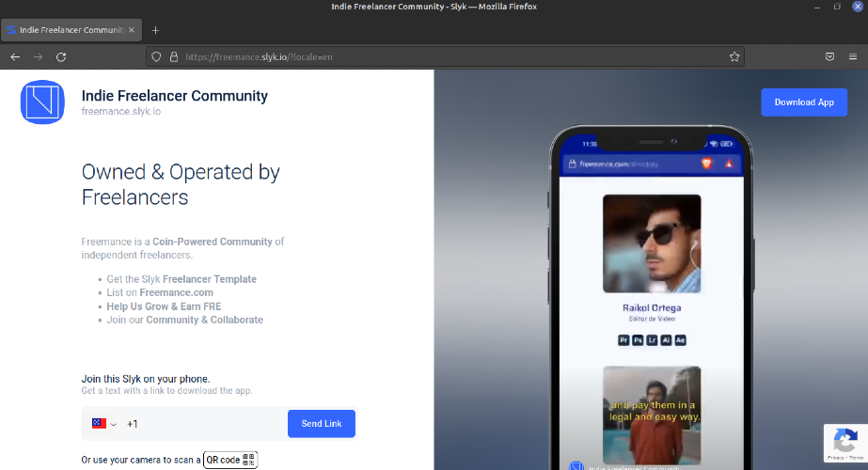Bookmark this page with the star icon
The image size is (868, 470).
[734, 57]
